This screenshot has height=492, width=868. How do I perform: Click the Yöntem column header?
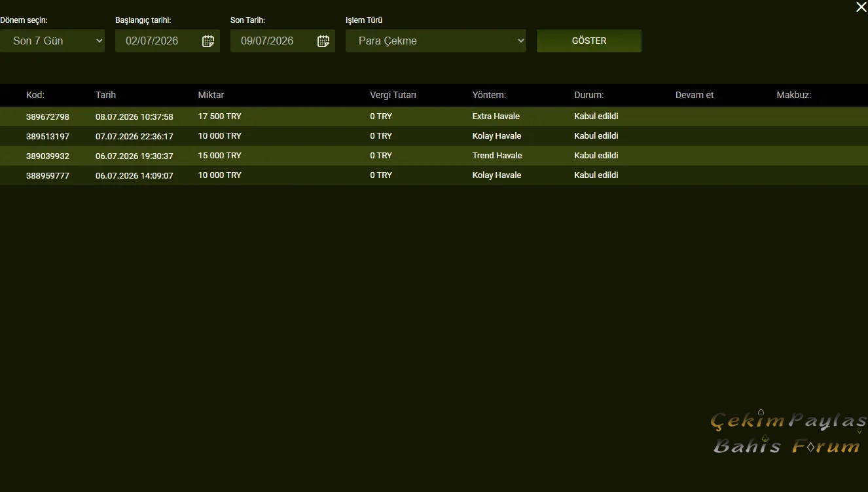click(489, 95)
